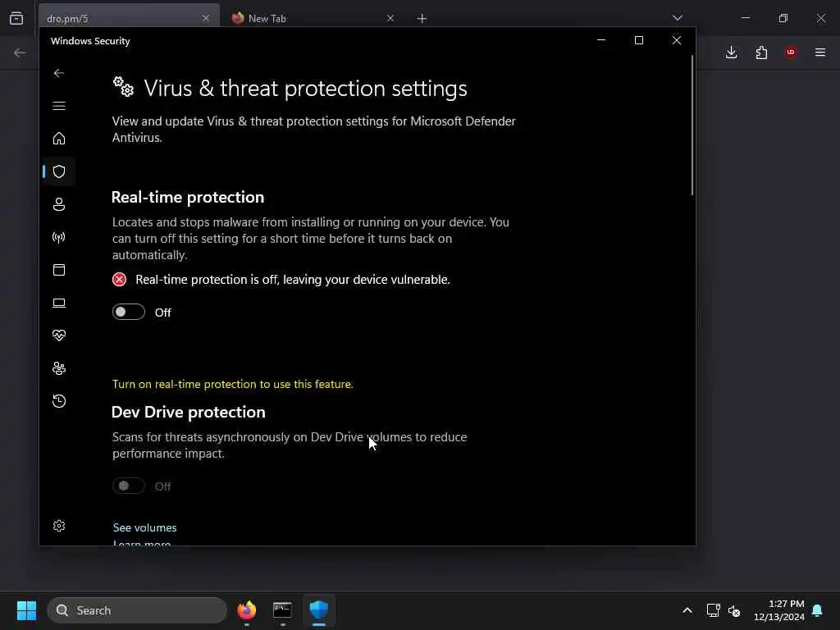Click the taskbar Search box
The height and width of the screenshot is (630, 840).
coord(137,610)
